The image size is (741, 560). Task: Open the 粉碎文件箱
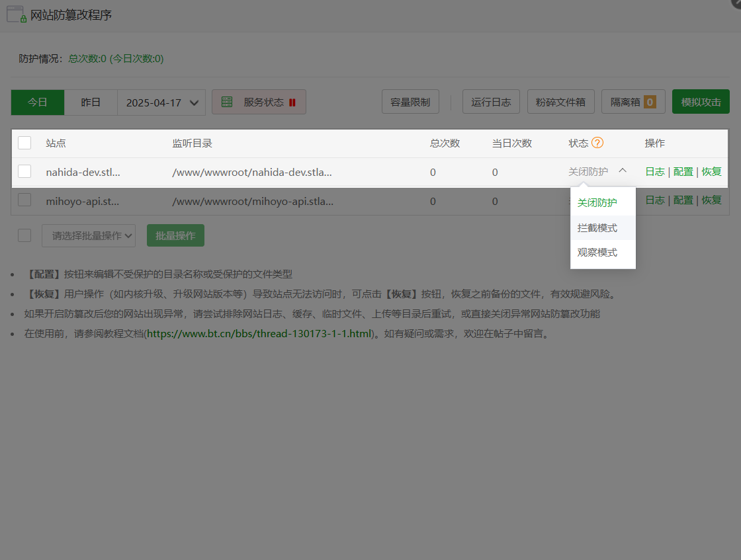[560, 101]
